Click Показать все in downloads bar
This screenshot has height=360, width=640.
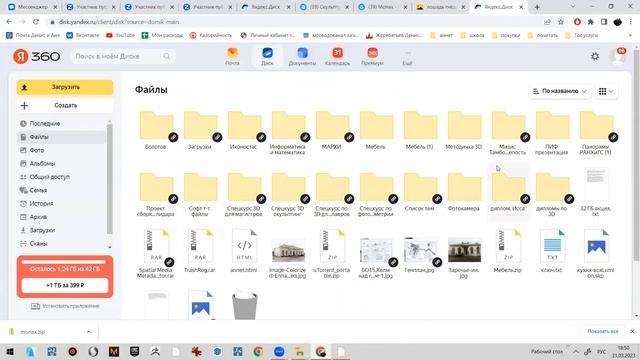point(603,331)
